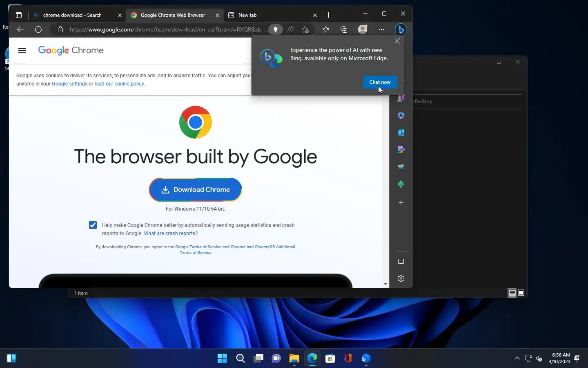The height and width of the screenshot is (368, 588).
Task: Click the Google Chrome logo heading
Action: 71,50
